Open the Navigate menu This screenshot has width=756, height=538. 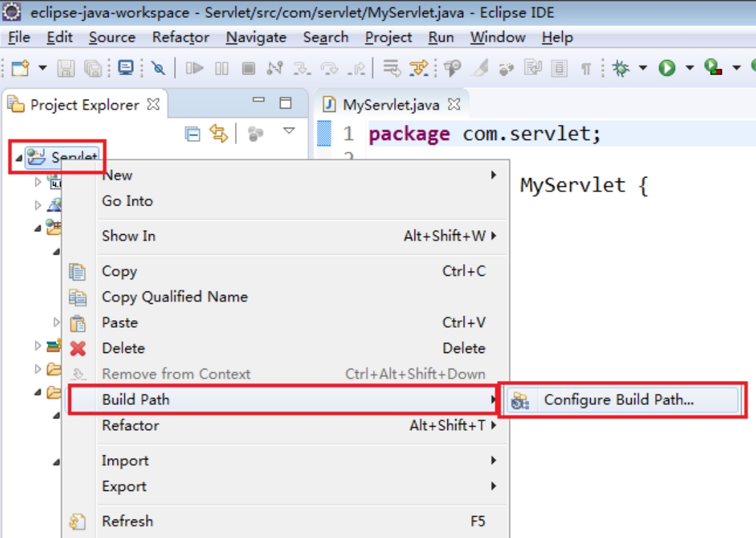256,37
